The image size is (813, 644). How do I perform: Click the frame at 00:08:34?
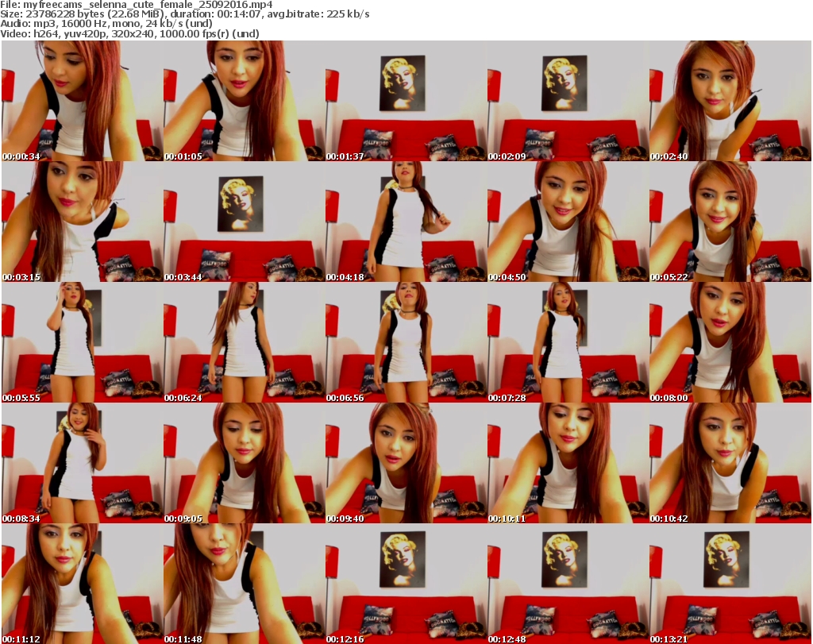click(x=82, y=464)
